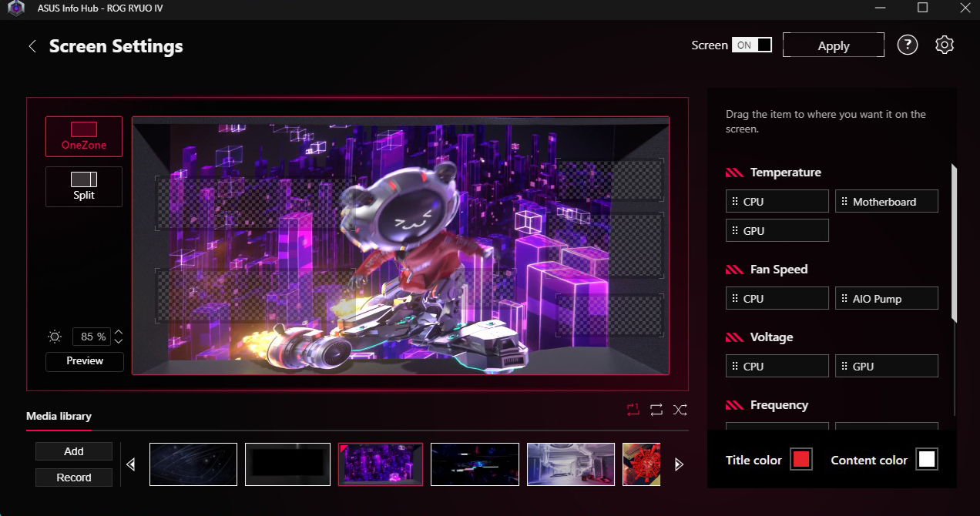Switch to the Media library tab
Screen dimensions: 980x516
point(59,416)
